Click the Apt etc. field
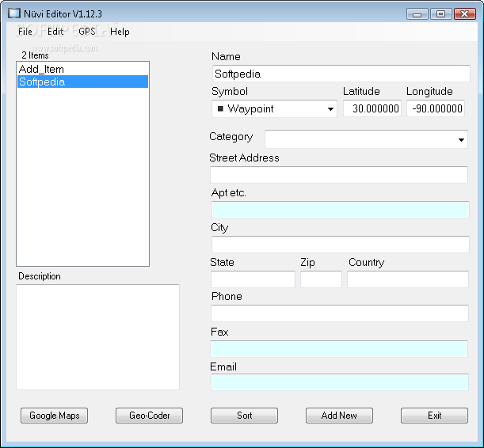 341,210
